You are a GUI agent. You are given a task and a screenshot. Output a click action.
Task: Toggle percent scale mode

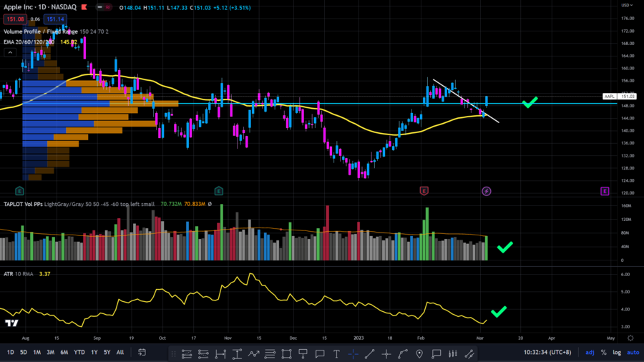(603, 352)
